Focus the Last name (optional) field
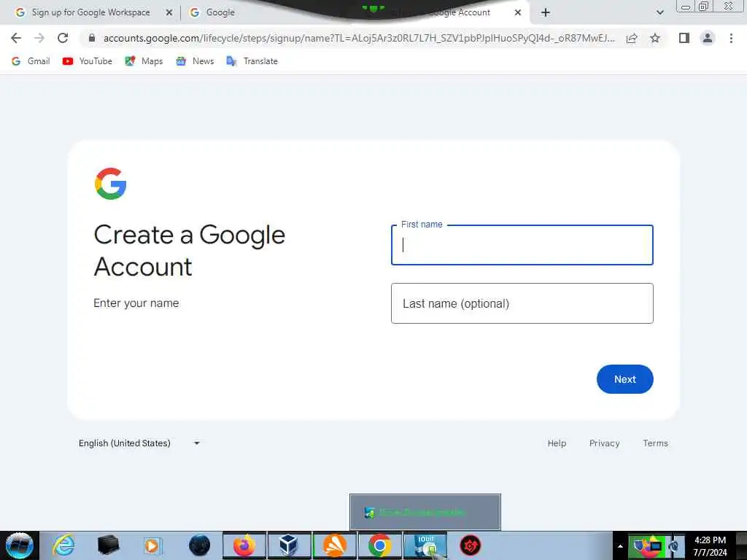This screenshot has width=747, height=560. [x=522, y=303]
